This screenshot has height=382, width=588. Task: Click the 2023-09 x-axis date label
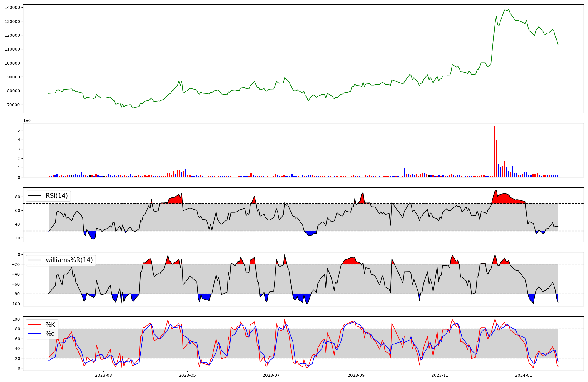coord(356,375)
